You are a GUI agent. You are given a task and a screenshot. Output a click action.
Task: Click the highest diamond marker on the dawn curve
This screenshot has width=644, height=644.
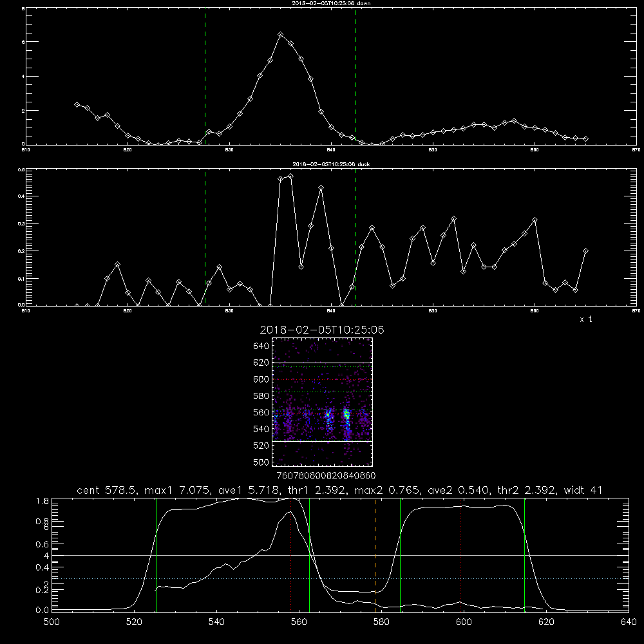coord(281,35)
